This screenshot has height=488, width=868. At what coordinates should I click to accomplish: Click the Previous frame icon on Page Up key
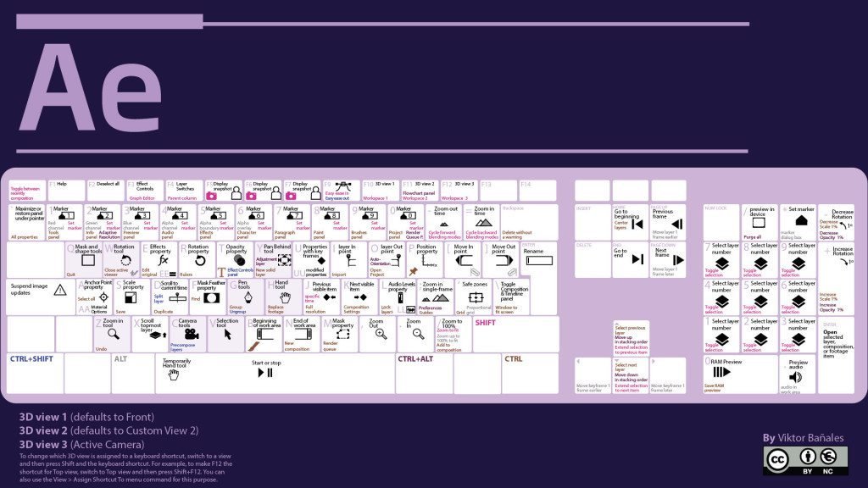676,224
